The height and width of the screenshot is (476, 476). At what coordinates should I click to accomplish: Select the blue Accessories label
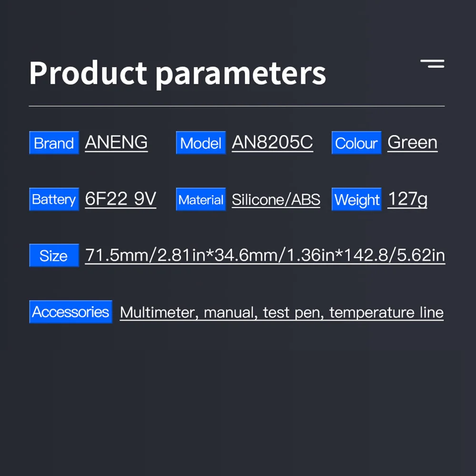tap(70, 312)
